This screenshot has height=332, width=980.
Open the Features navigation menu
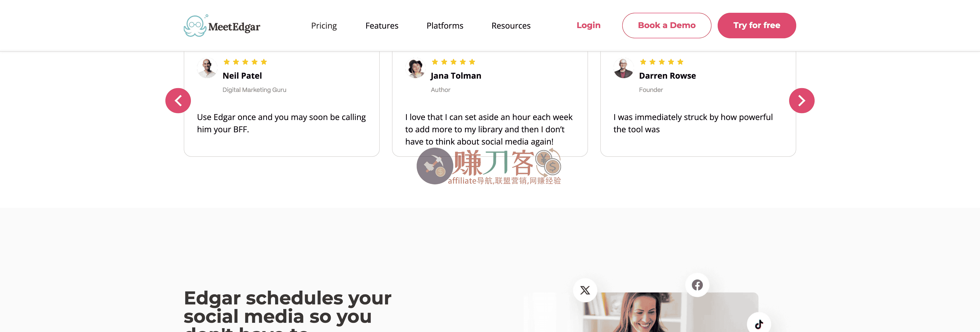[x=382, y=26]
